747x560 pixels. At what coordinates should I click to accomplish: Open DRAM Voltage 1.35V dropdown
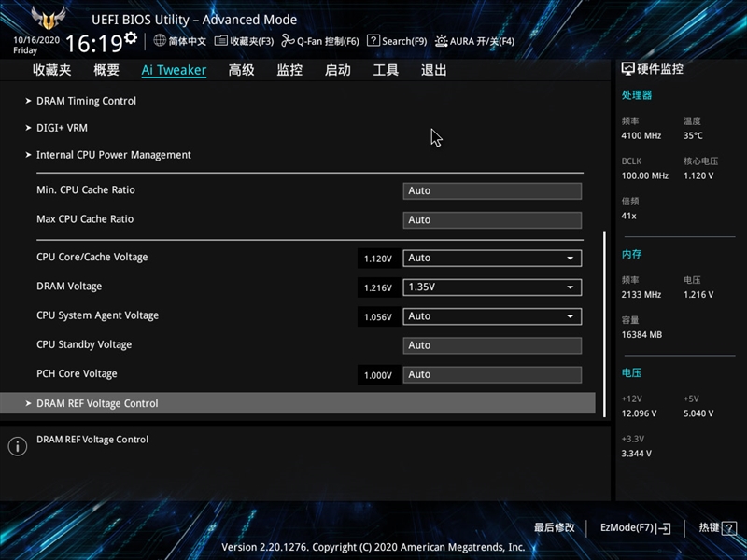click(x=492, y=287)
